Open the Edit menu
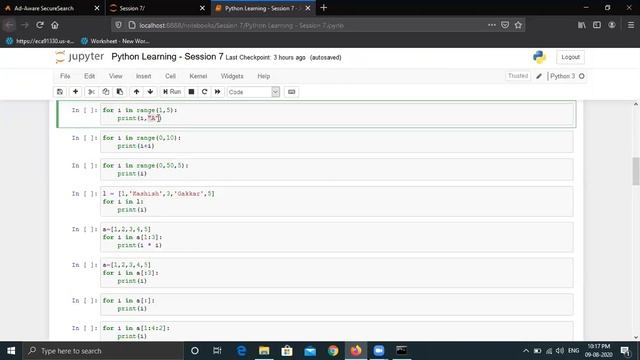The image size is (640, 360). [x=89, y=76]
